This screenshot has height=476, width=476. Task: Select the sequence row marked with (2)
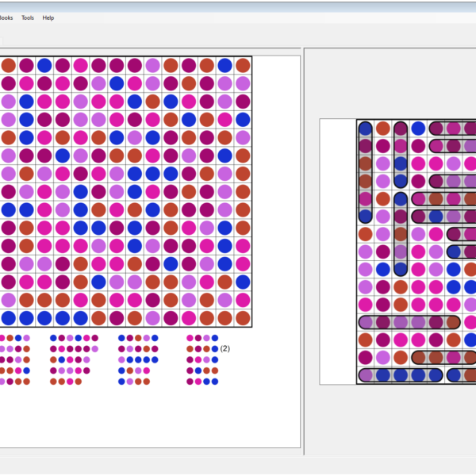tap(202, 348)
